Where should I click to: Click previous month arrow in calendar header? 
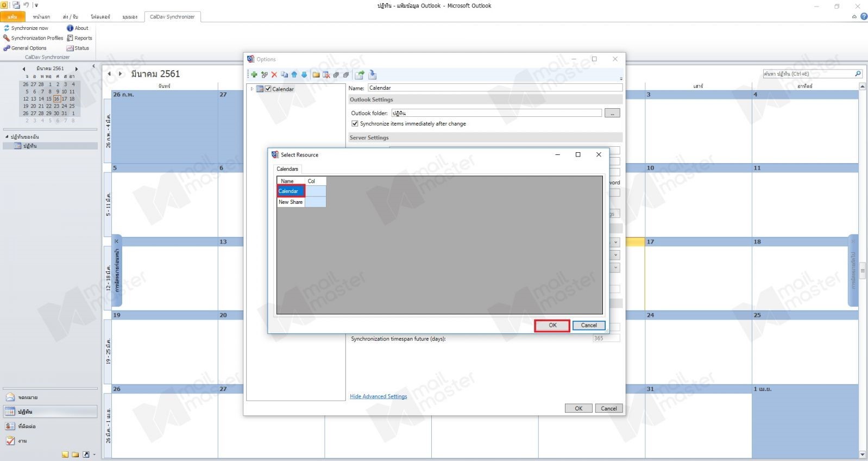point(109,74)
